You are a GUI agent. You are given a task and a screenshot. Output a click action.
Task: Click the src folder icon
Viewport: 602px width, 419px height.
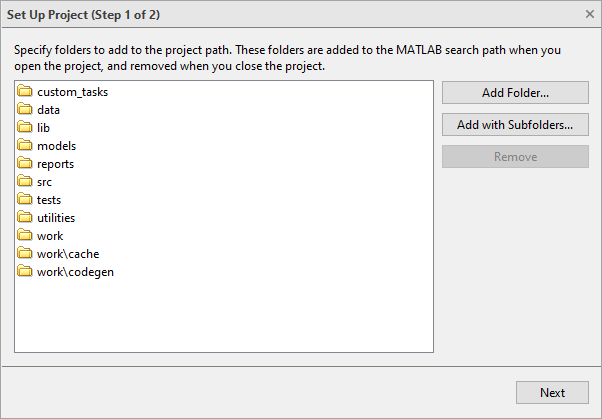click(x=26, y=182)
